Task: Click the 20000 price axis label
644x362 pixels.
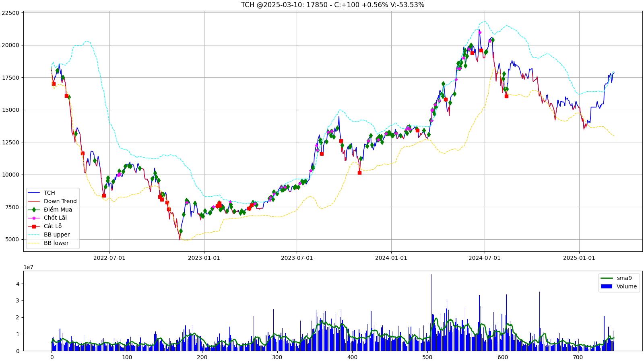Action: (10, 45)
